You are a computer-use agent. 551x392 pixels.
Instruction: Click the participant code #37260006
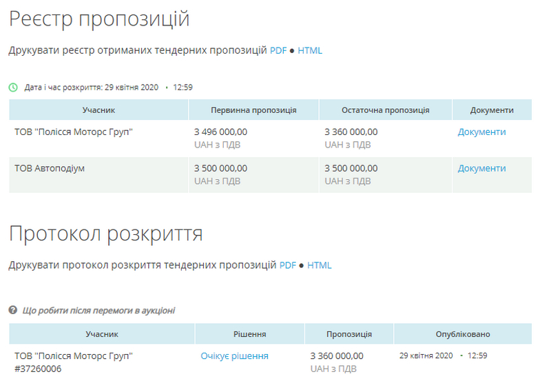click(x=38, y=369)
